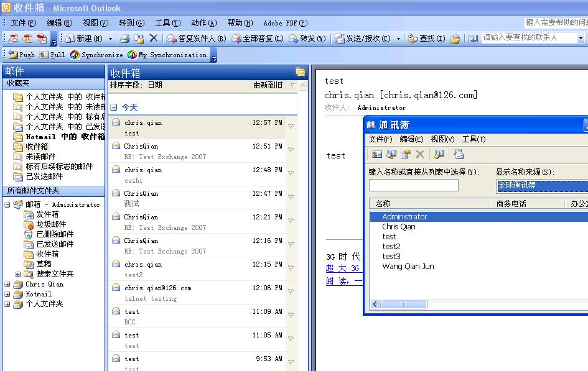588x371 pixels.
Task: Select Wang Qian Jun in address list
Action: 408,267
